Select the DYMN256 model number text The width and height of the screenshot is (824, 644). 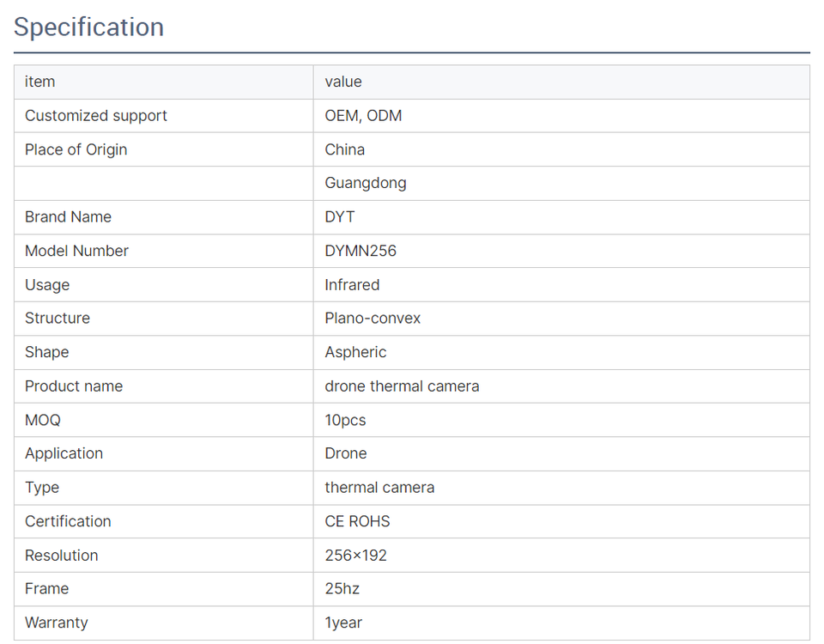pyautogui.click(x=360, y=251)
